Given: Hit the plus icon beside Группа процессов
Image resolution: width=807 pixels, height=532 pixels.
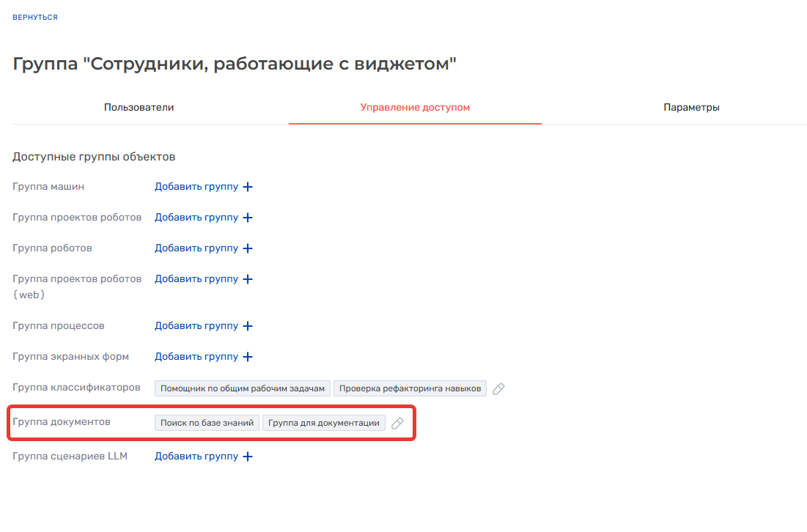Looking at the screenshot, I should [248, 326].
